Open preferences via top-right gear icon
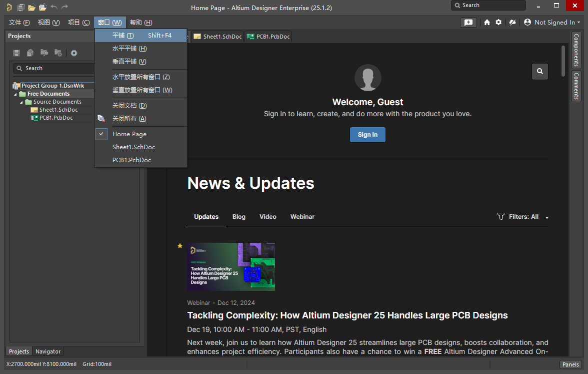 coord(498,22)
